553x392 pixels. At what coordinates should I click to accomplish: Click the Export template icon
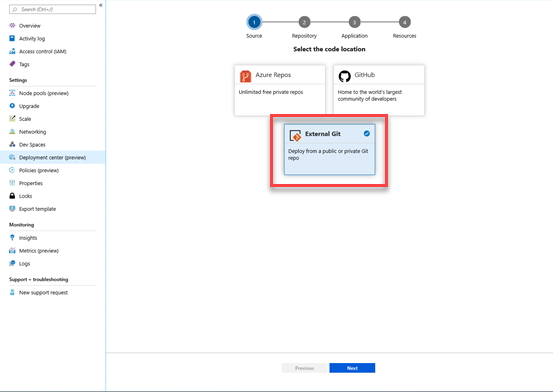click(12, 209)
